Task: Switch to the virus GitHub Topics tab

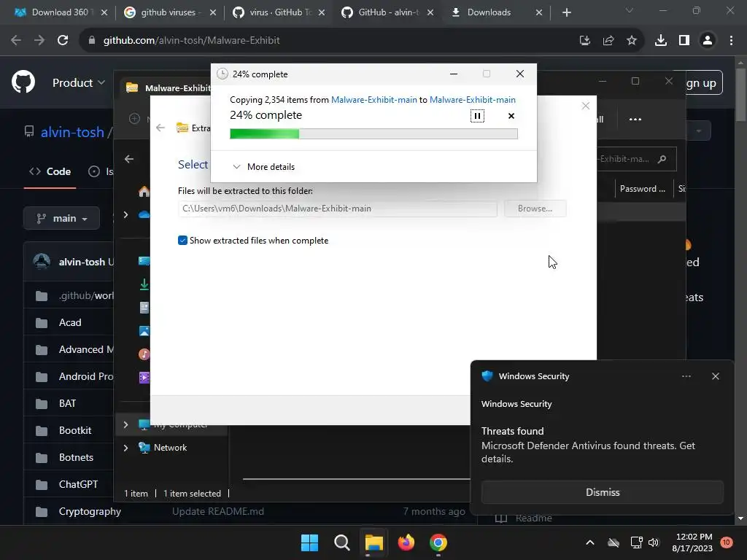Action: click(x=277, y=12)
